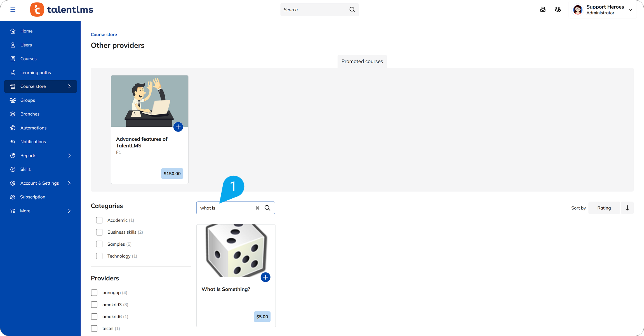The height and width of the screenshot is (336, 644).
Task: Add Advanced features of TalentLMS course
Action: coord(178,127)
